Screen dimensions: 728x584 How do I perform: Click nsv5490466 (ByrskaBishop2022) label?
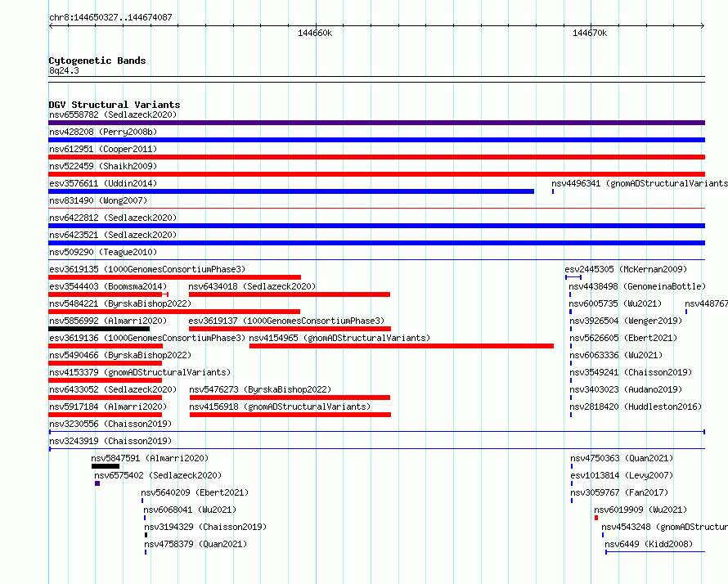pyautogui.click(x=120, y=355)
